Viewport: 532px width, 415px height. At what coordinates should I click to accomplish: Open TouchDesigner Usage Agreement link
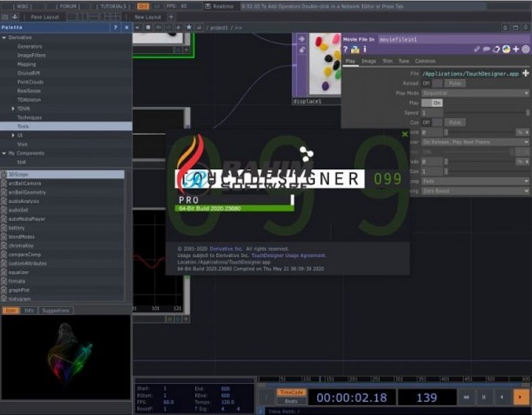pyautogui.click(x=288, y=255)
